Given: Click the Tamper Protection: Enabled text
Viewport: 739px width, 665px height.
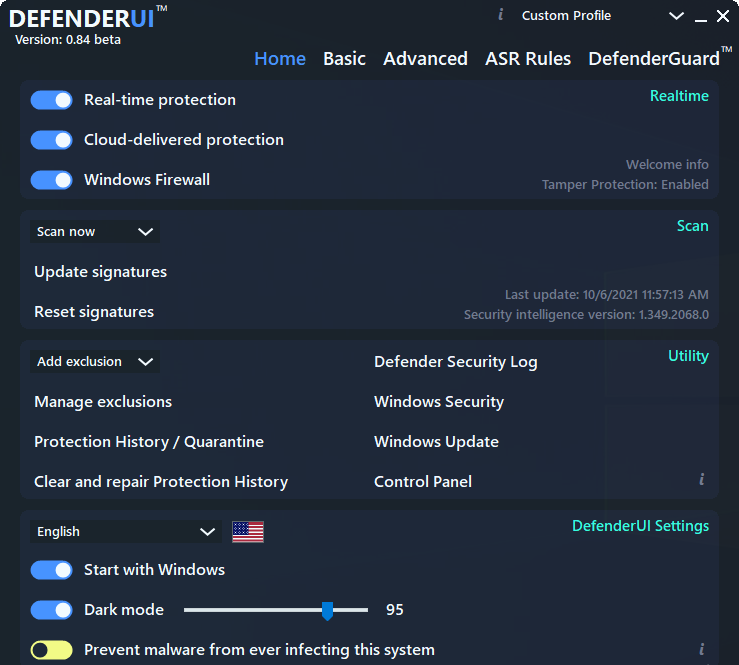Looking at the screenshot, I should click(x=625, y=184).
